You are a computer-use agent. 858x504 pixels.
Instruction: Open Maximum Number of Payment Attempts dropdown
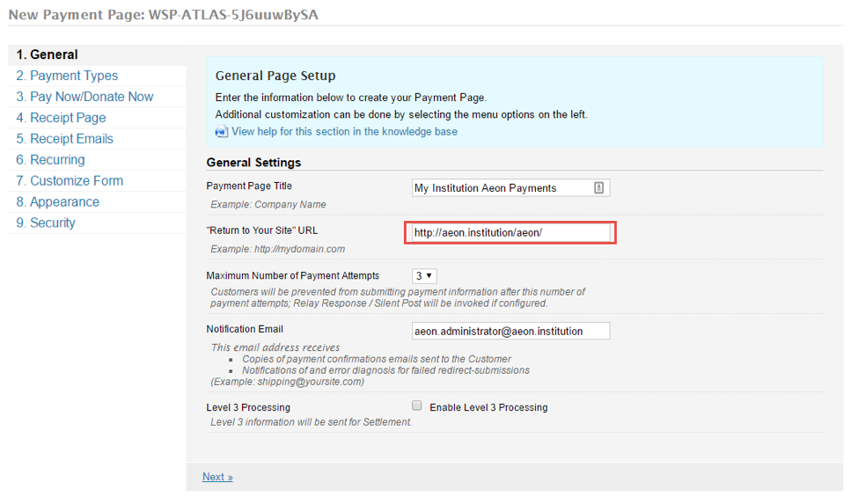(424, 276)
